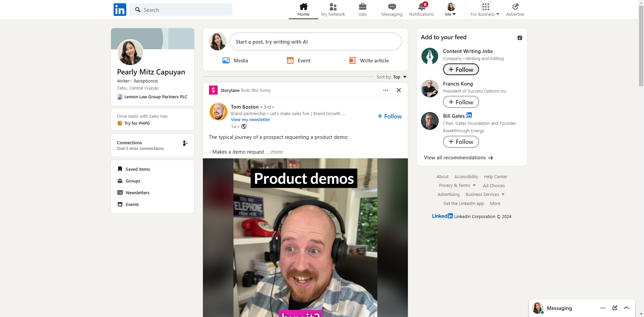Open Tom Boston's profile picture

point(218,112)
